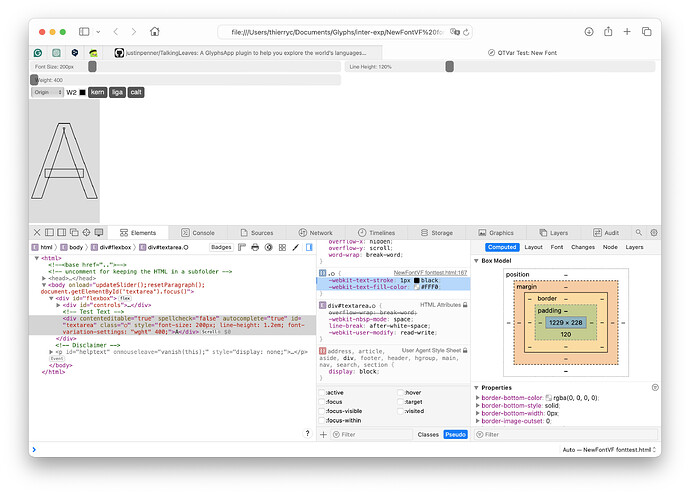This screenshot has width=690, height=495.
Task: Toggle the :focus pseudo-class checkbox
Action: (322, 402)
